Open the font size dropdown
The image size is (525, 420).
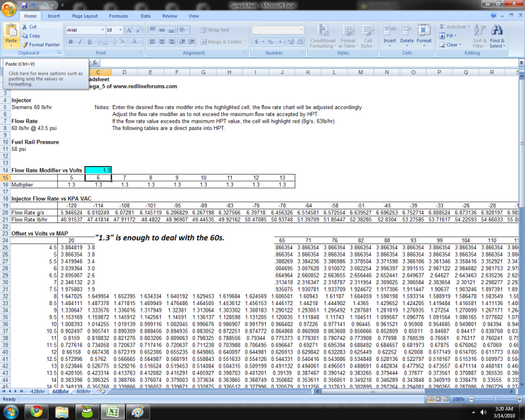point(120,30)
